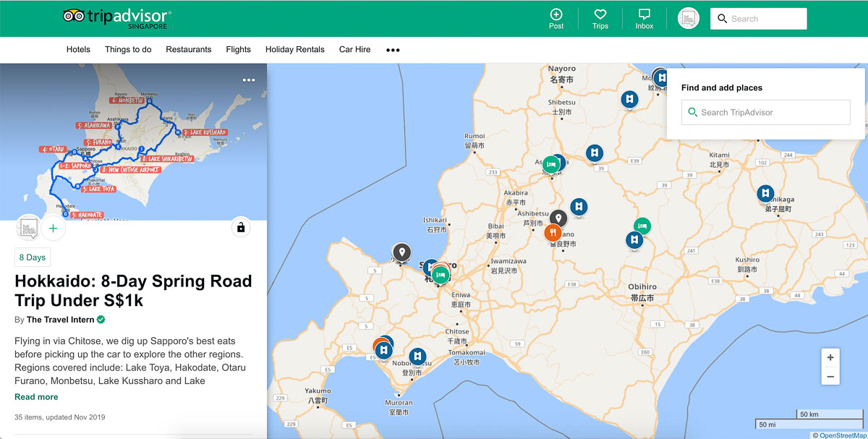This screenshot has height=439, width=868.
Task: Zoom the map in with the plus control
Action: click(830, 357)
